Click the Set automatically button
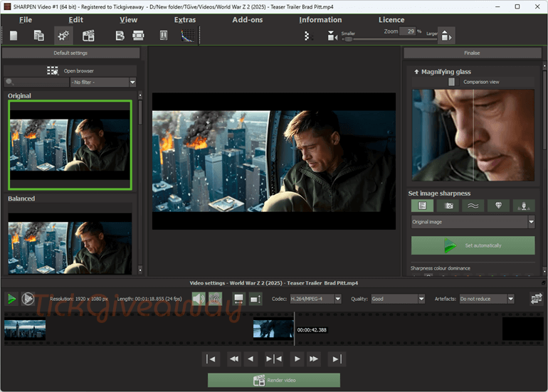 pyautogui.click(x=473, y=245)
